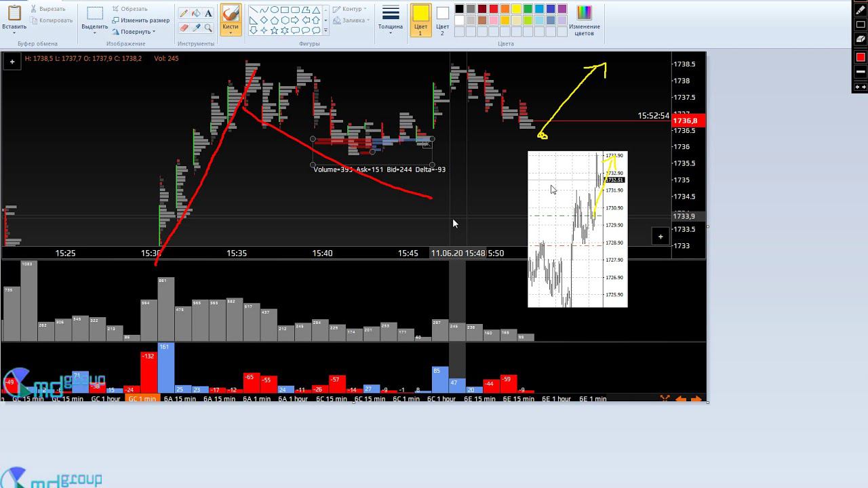Viewport: 868px width, 488px height.
Task: Select the Magnifier tool
Action: coord(208,28)
